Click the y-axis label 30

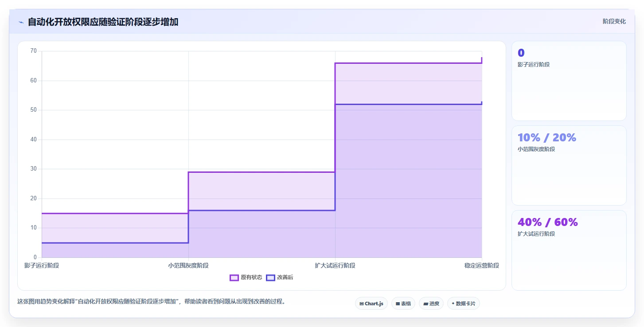pos(34,169)
